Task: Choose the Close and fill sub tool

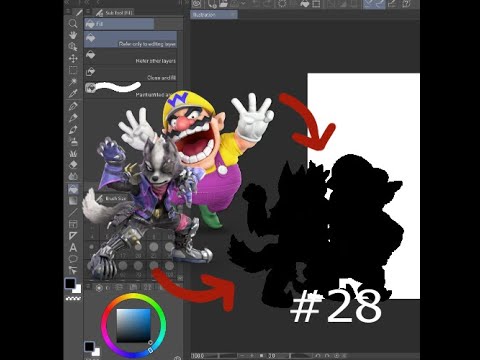Action: (130, 74)
